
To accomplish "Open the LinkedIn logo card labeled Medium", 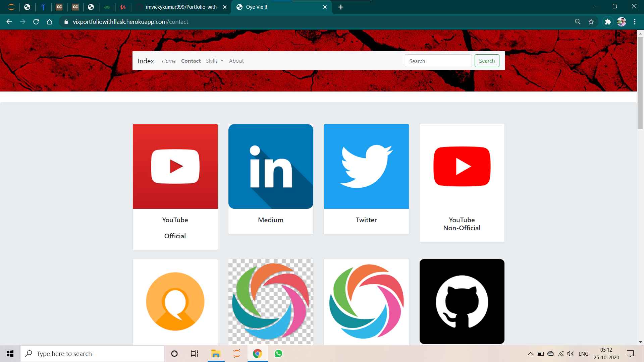I will (x=271, y=167).
